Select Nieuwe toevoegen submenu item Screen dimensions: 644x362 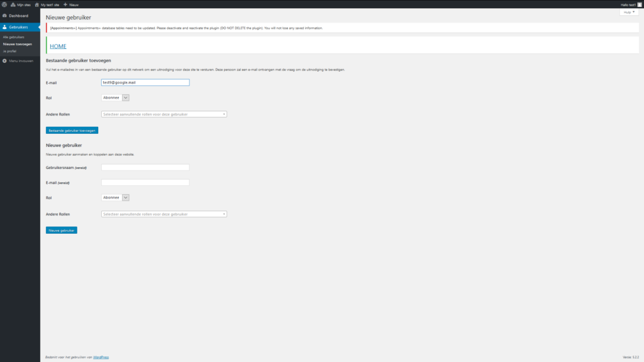[x=17, y=44]
